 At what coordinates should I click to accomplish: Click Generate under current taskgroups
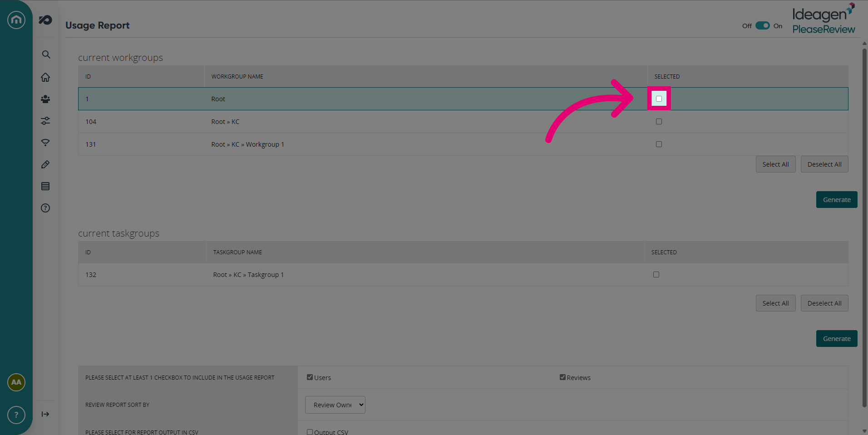(837, 339)
